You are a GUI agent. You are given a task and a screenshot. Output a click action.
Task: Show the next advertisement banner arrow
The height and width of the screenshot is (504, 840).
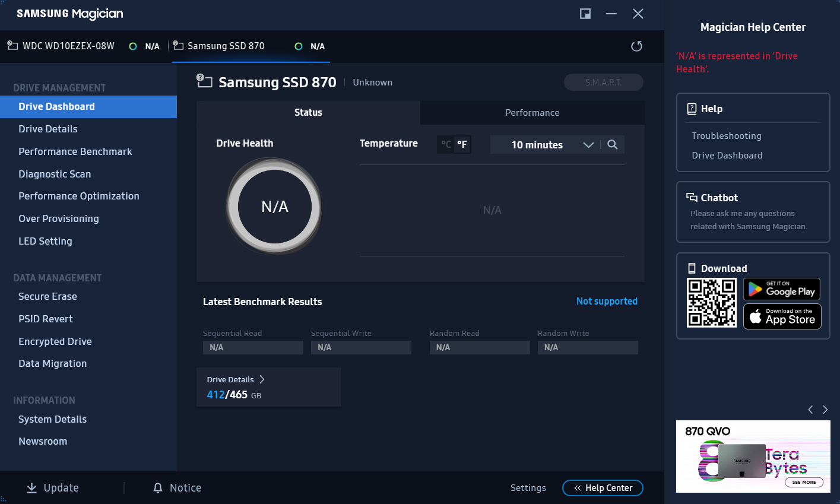coord(825,410)
